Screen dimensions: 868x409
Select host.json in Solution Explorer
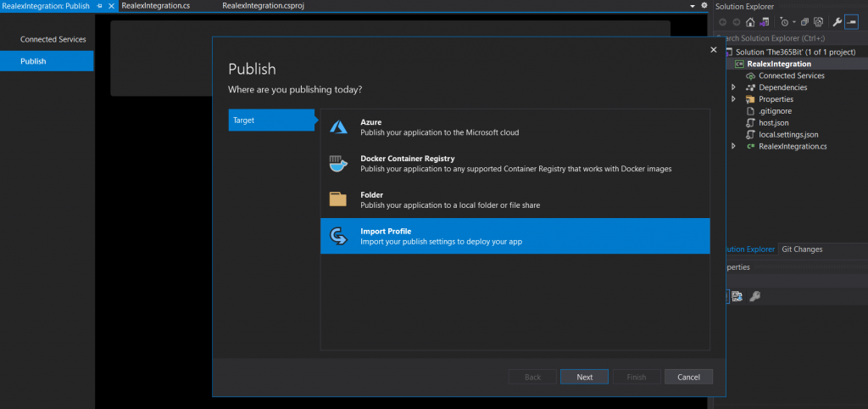click(774, 122)
